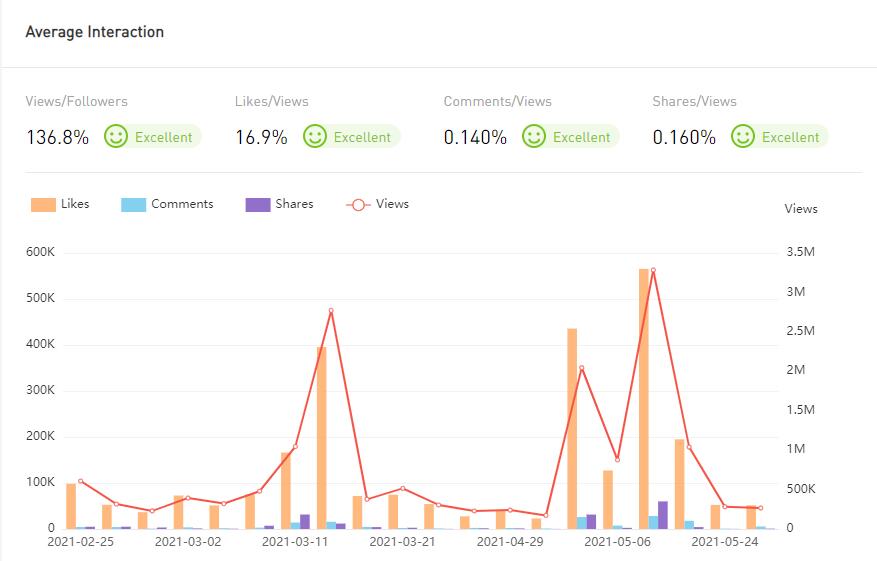Screen dimensions: 877x561
Task: Click the orange Likes legend swatch
Action: coord(43,204)
